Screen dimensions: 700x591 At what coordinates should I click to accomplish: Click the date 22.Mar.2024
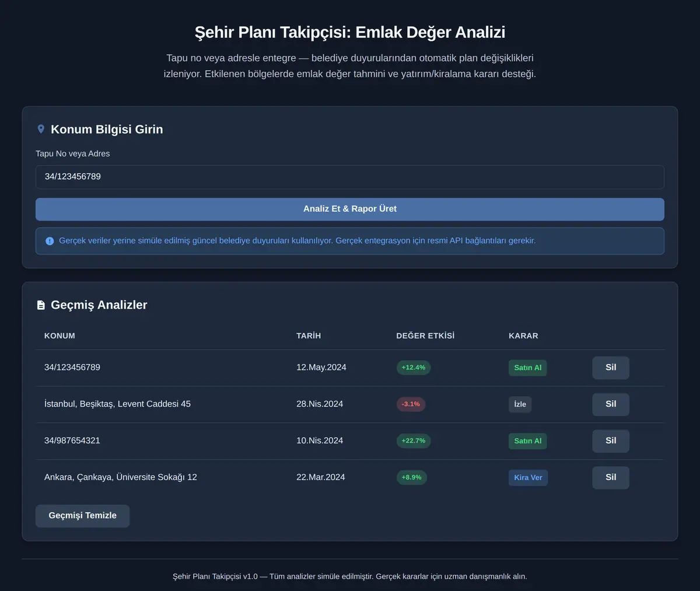tap(321, 477)
